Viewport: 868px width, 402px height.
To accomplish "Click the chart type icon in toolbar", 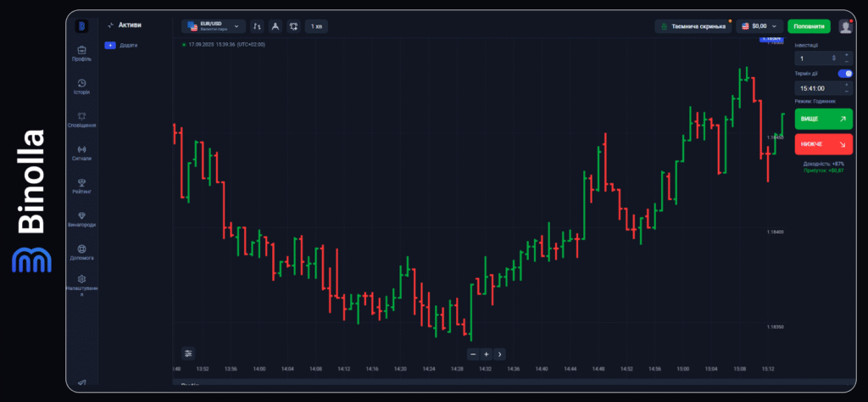I will point(258,26).
